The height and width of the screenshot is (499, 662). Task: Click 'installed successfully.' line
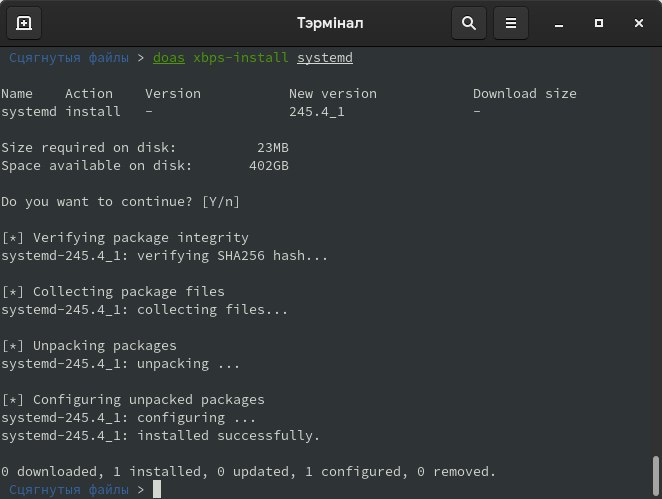(160, 436)
